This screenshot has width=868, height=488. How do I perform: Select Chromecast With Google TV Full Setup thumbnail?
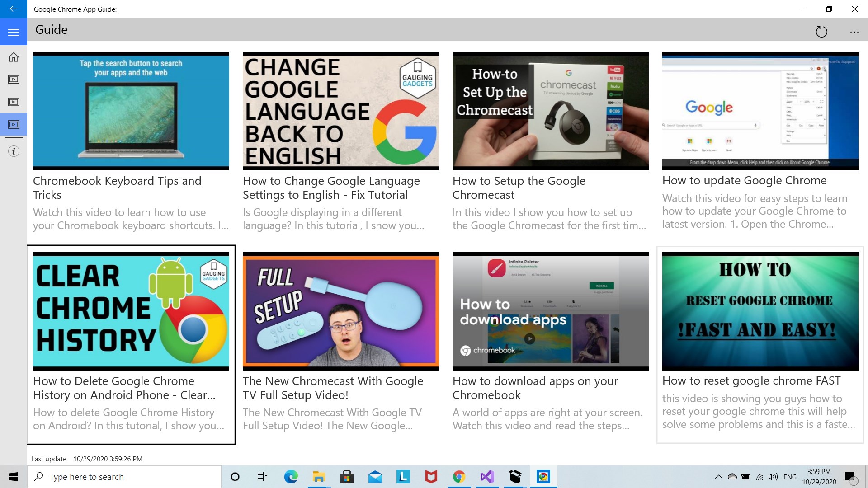coord(340,311)
